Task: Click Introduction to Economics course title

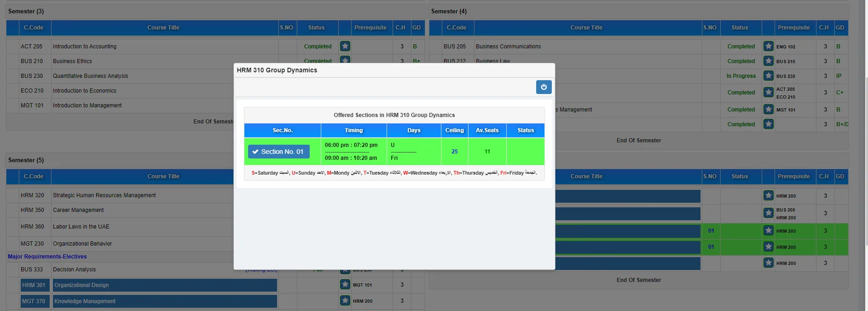Action: point(85,91)
